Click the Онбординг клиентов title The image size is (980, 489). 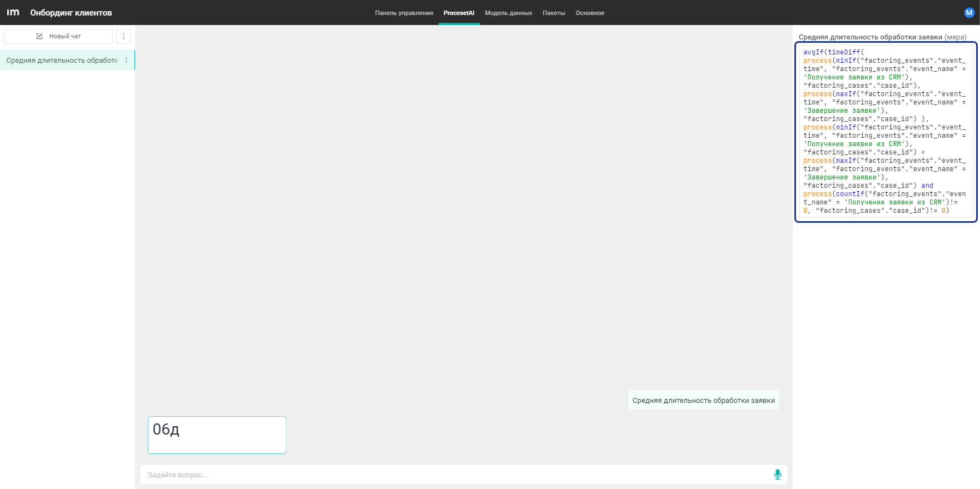(x=71, y=13)
